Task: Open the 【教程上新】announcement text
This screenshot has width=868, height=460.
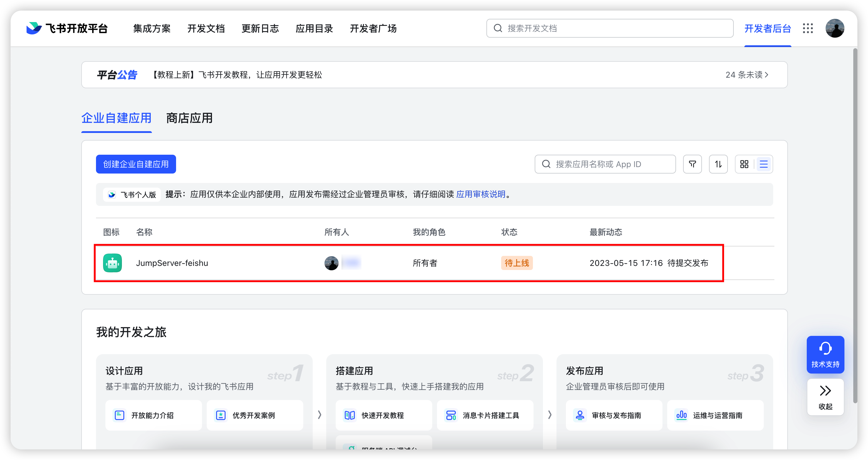Action: pyautogui.click(x=236, y=75)
